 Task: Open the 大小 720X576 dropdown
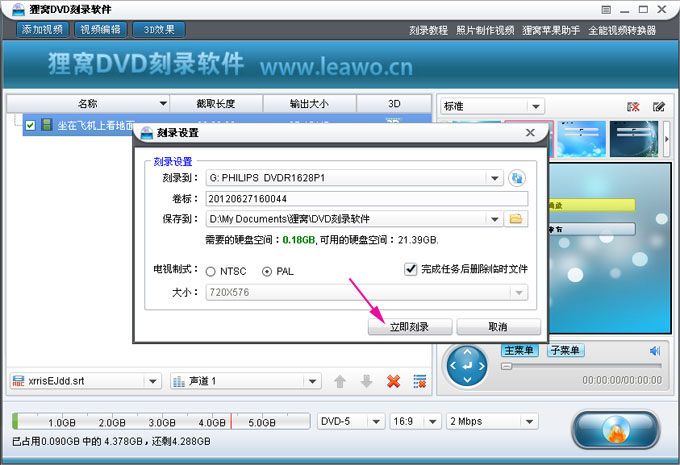point(519,292)
